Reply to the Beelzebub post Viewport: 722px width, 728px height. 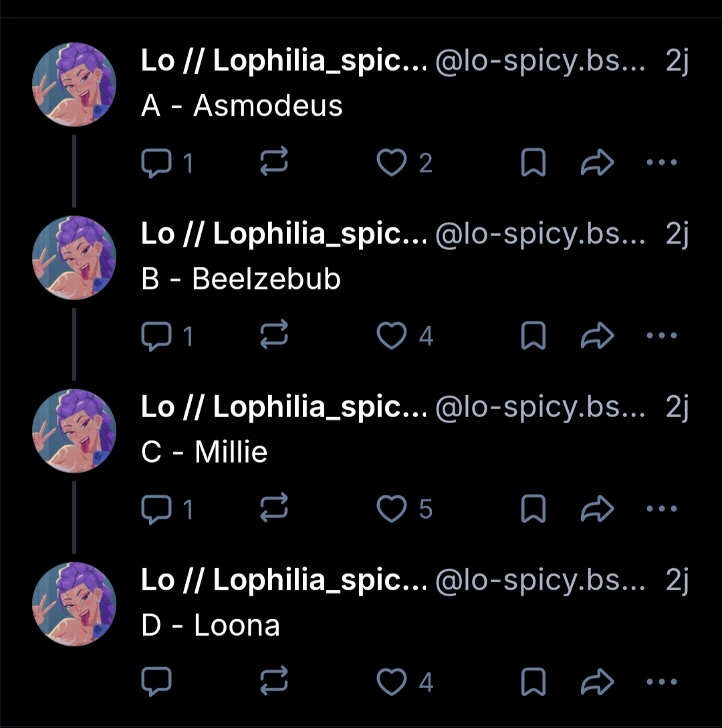pos(156,336)
